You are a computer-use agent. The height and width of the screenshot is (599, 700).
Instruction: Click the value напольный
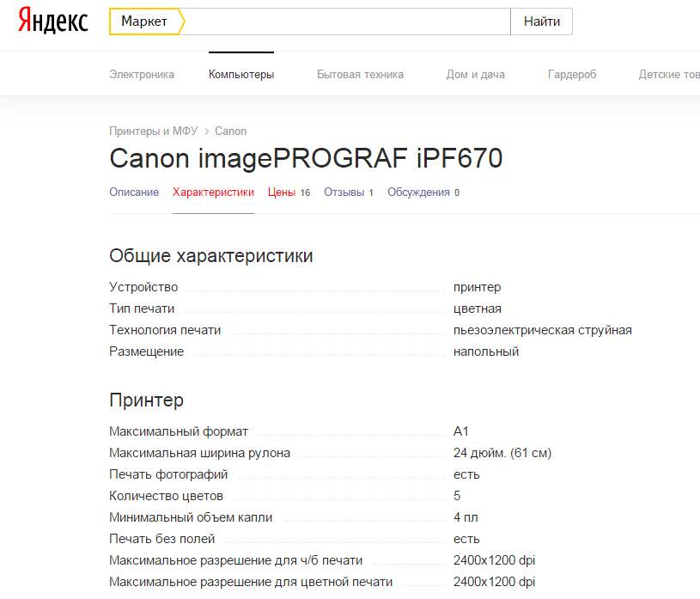pos(486,351)
